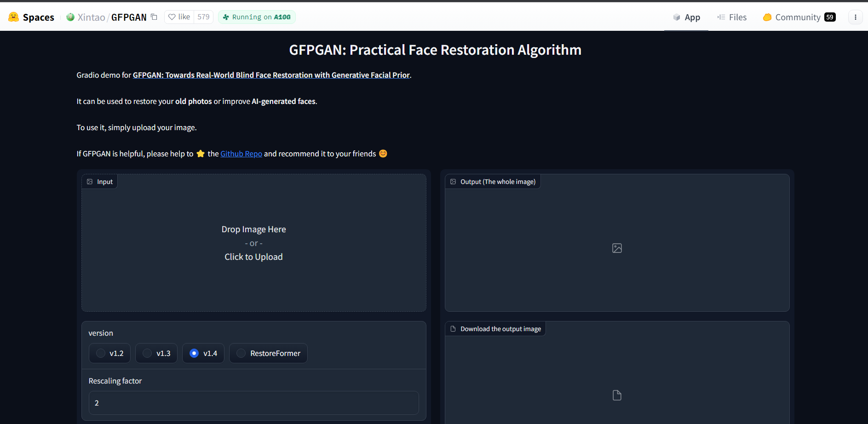
Task: Click the page title GFPGAN heading
Action: [435, 50]
